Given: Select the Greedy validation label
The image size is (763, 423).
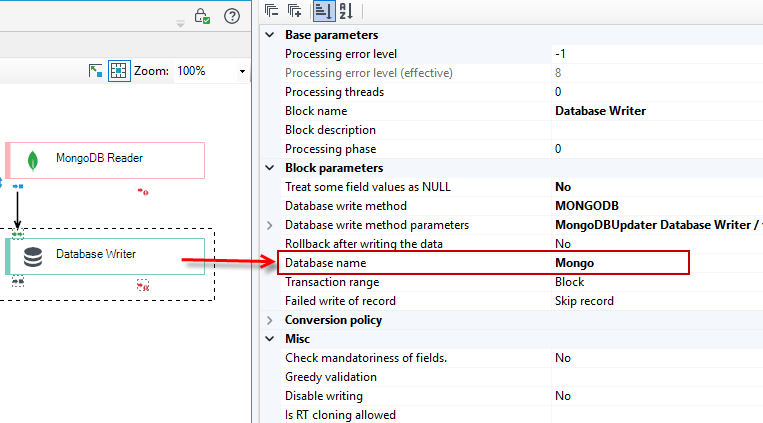Looking at the screenshot, I should click(331, 377).
